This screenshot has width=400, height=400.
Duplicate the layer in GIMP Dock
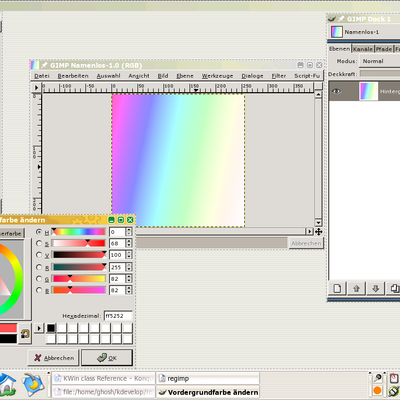click(394, 288)
